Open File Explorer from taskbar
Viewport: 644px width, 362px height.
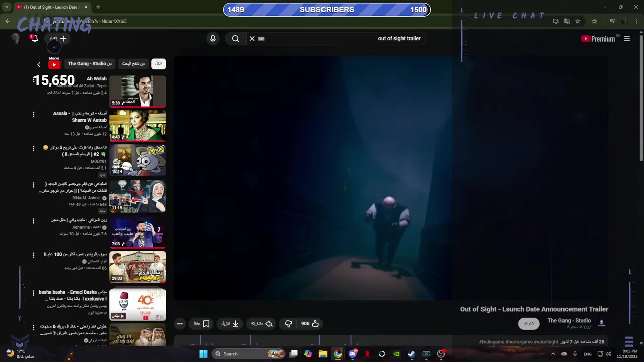(323, 354)
